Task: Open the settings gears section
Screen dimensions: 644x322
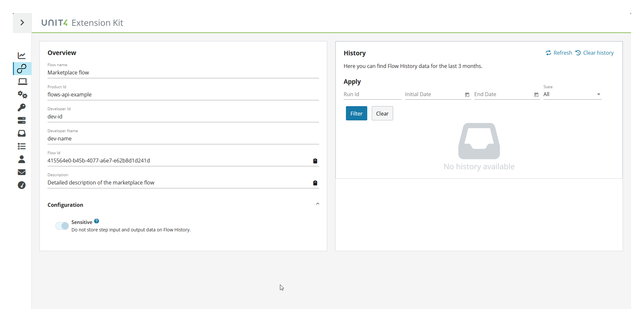Action: point(22,94)
